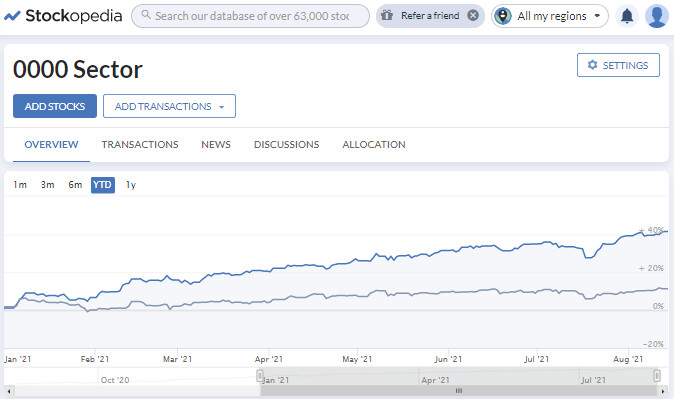This screenshot has width=674, height=399.
Task: Click the gift icon beside Refer a friend
Action: tap(387, 15)
